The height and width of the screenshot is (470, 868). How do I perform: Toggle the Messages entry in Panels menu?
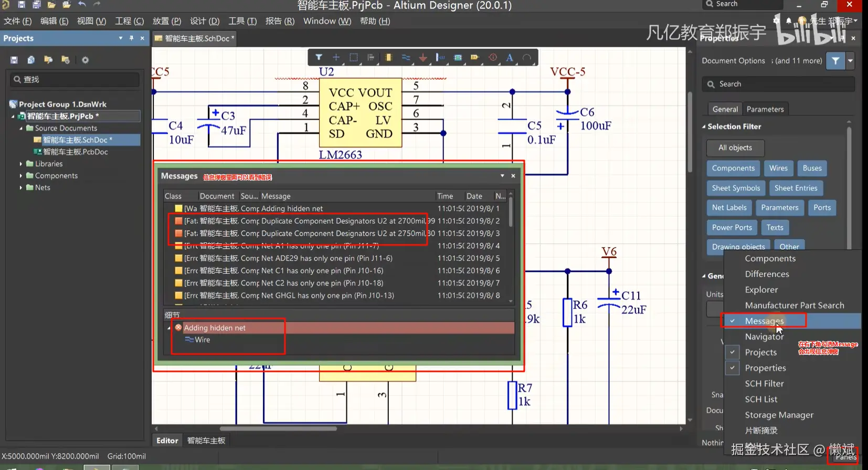point(792,321)
